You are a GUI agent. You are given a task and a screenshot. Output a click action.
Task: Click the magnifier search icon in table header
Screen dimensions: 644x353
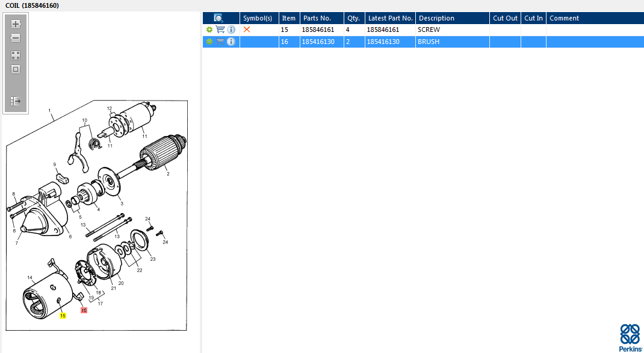218,18
